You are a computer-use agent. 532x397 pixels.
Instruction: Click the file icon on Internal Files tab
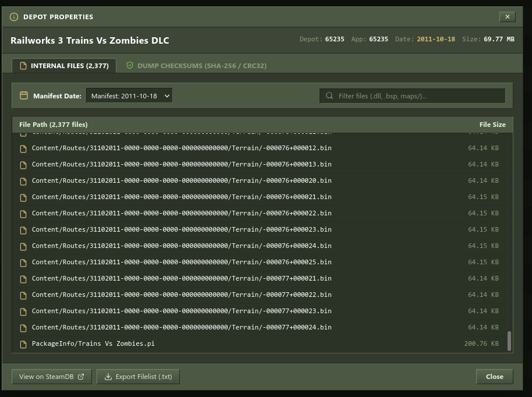pos(23,66)
